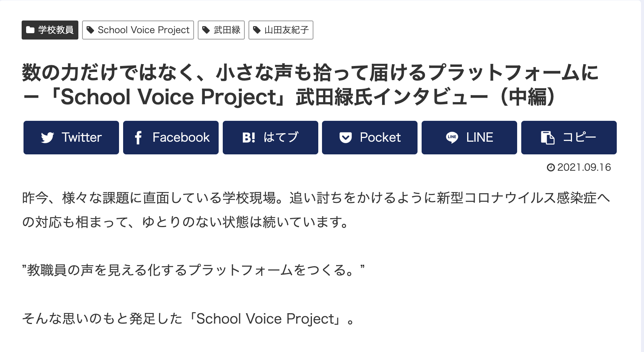Click the tag icon next to 山田友紀子
The image size is (644, 352).
[256, 29]
